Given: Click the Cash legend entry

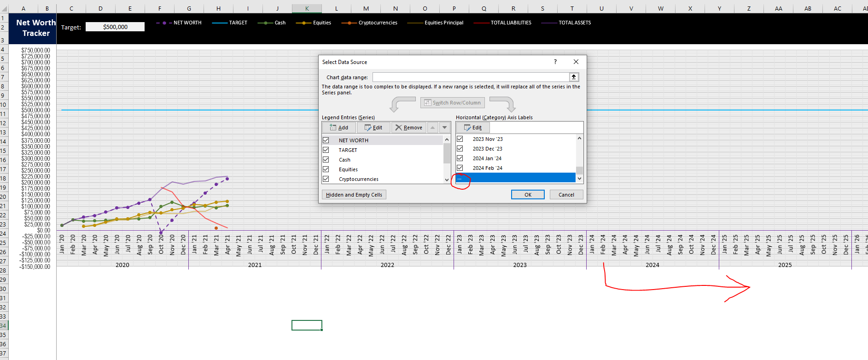Looking at the screenshot, I should [x=272, y=23].
